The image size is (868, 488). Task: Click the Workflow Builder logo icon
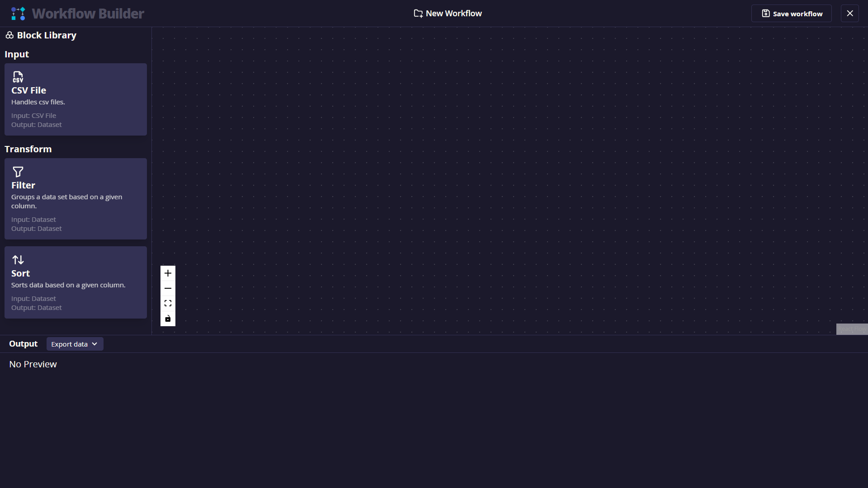click(x=18, y=14)
